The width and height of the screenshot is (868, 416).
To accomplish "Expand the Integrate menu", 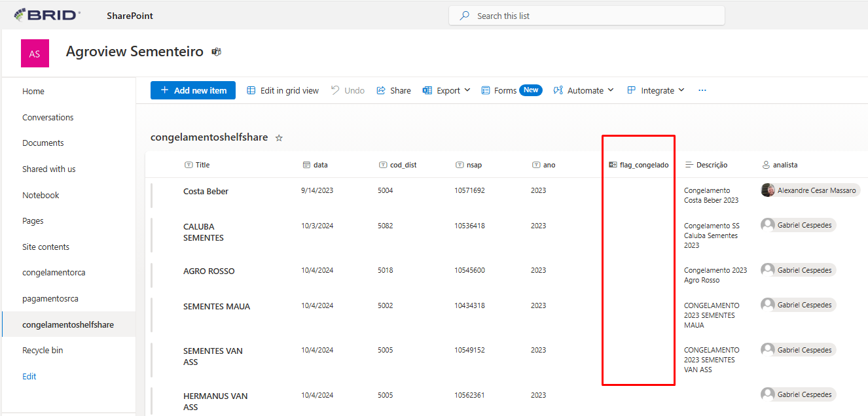I will click(x=655, y=90).
